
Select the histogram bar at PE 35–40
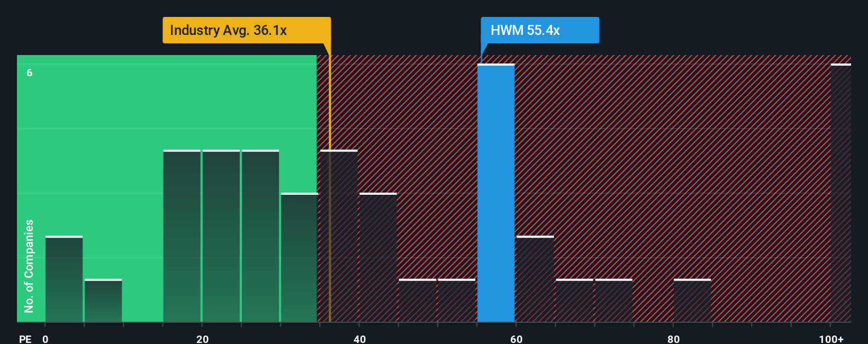point(339,236)
